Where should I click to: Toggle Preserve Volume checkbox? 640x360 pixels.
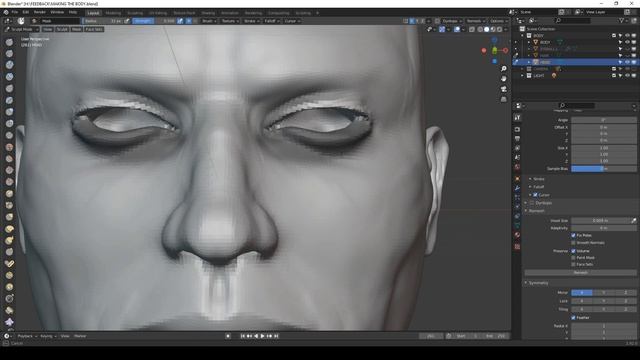pos(573,251)
